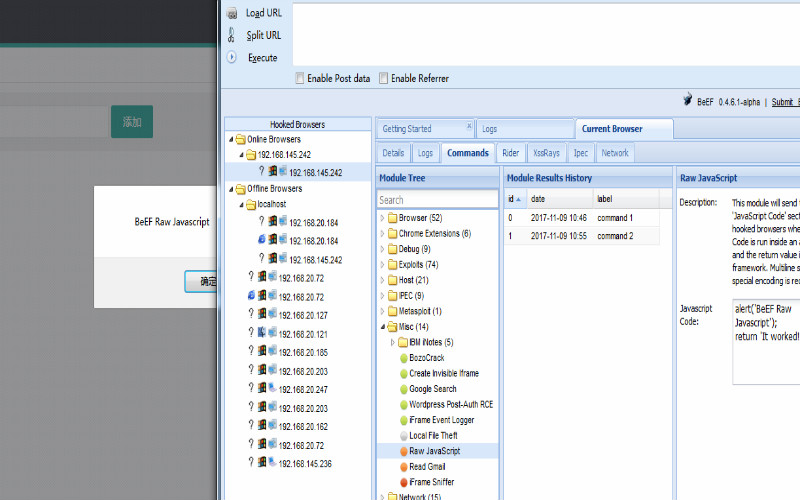Expand the Host (21) module folder
The height and width of the screenshot is (500, 800).
(382, 280)
